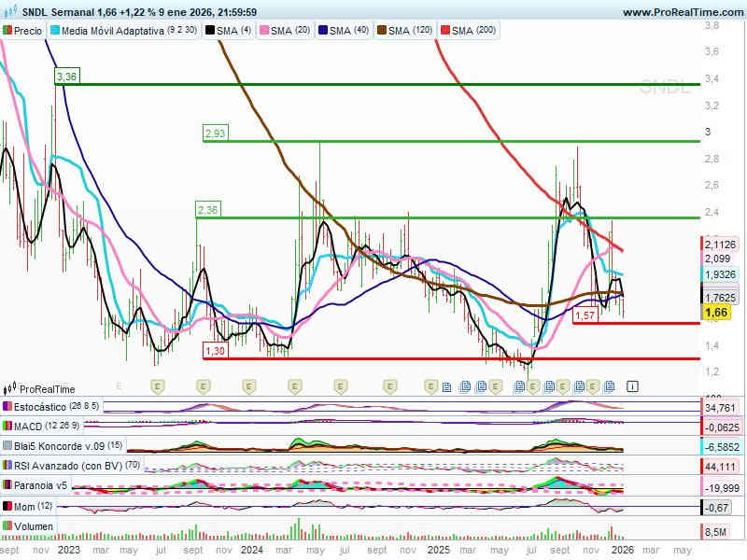Select the RSI Avanzado (con BV) label
Image resolution: width=747 pixels, height=560 pixels.
click(x=60, y=466)
